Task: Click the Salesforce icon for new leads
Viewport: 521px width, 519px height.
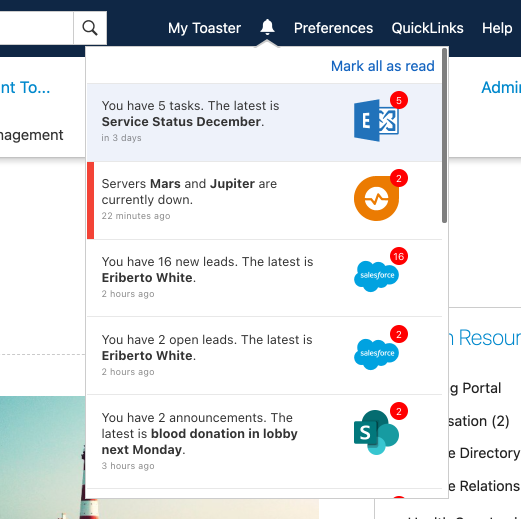Action: (376, 276)
